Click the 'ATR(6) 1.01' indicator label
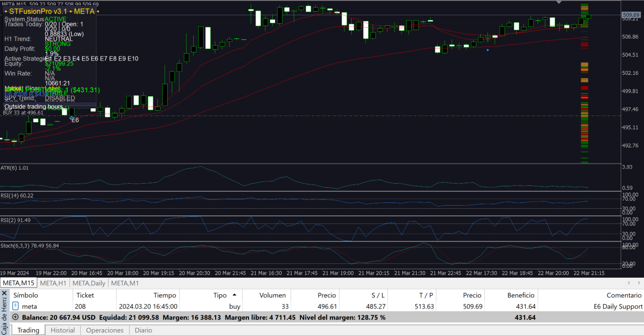This screenshot has height=335, width=644. tap(14, 168)
